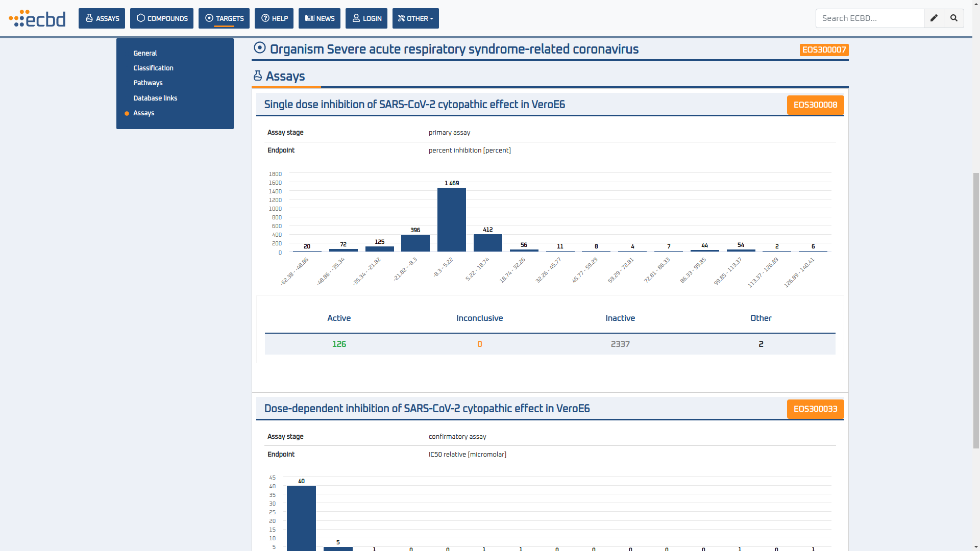Click the pencil structure-editor icon

934,18
